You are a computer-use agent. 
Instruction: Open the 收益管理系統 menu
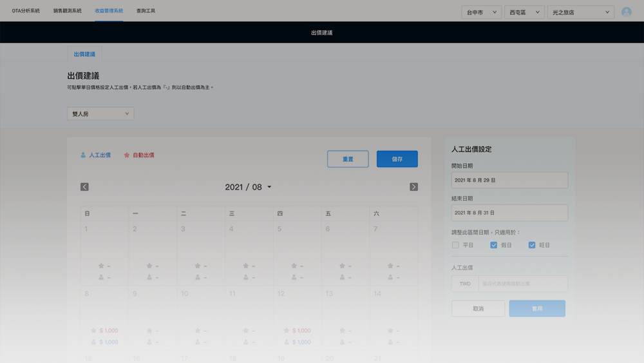pyautogui.click(x=109, y=11)
